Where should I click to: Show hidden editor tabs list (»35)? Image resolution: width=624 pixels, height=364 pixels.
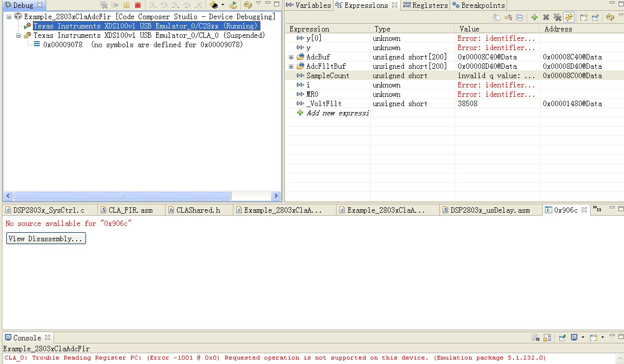tap(597, 209)
